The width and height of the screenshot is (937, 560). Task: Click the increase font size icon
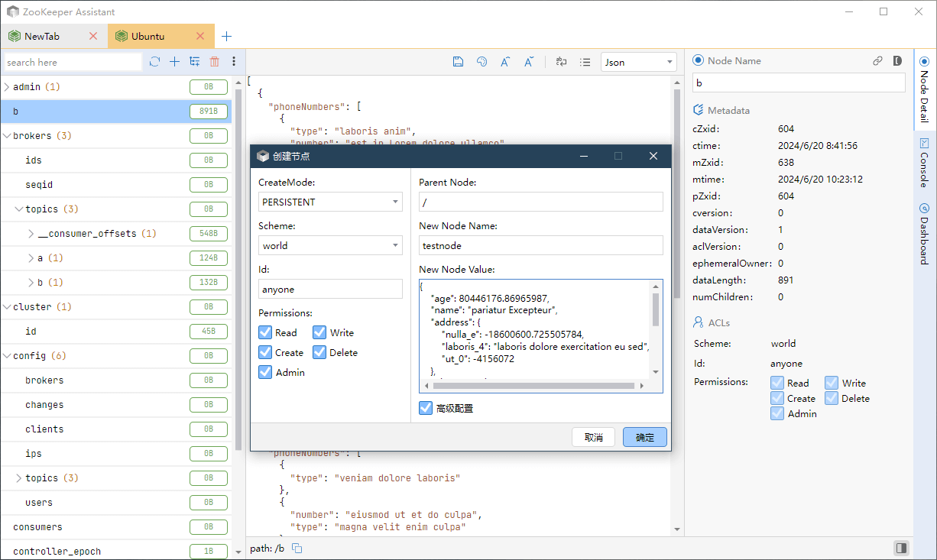[x=505, y=62]
